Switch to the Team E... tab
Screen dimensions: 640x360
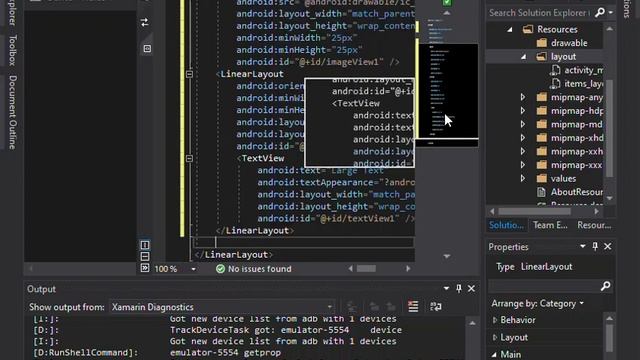(550, 225)
